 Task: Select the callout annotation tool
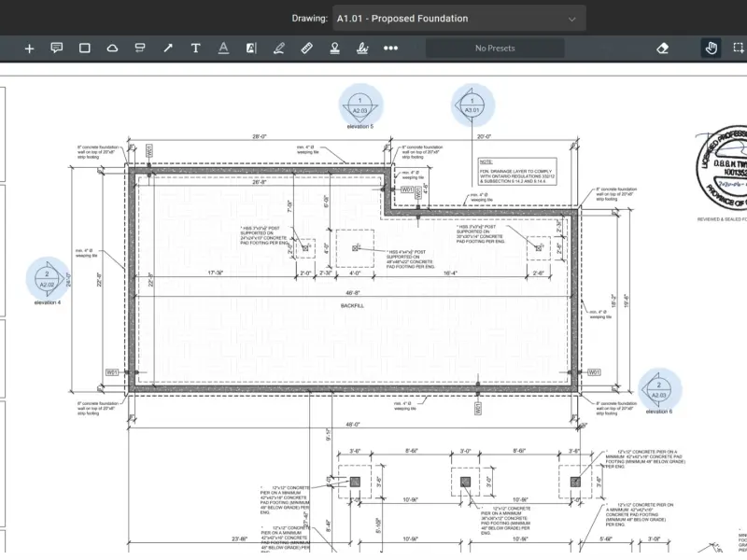point(140,49)
